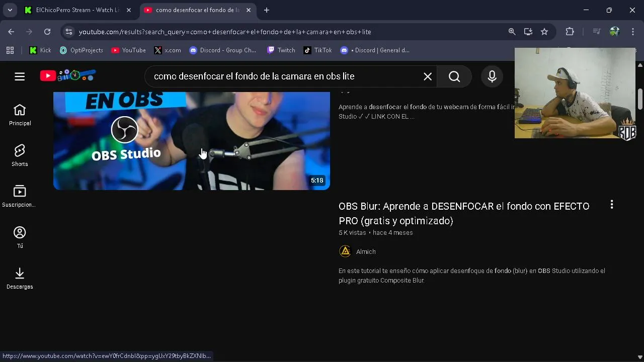Click the scrollbar up arrow

pos(640,65)
